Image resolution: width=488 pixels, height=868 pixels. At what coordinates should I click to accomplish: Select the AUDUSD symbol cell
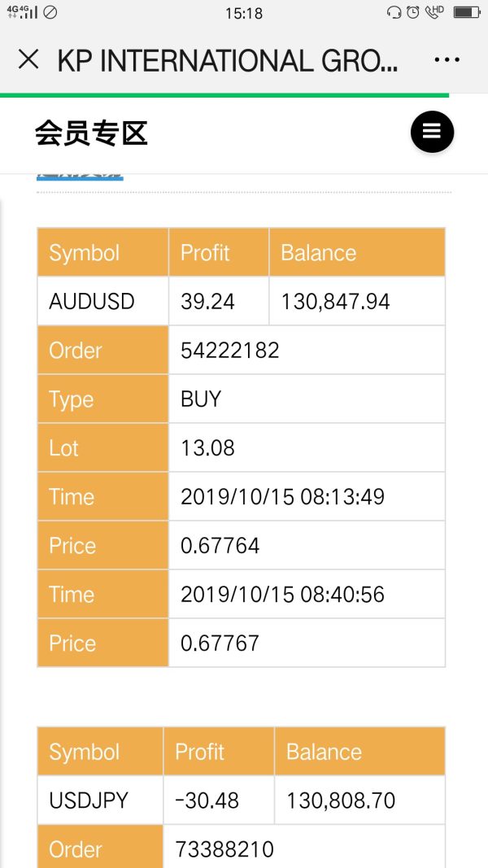92,302
